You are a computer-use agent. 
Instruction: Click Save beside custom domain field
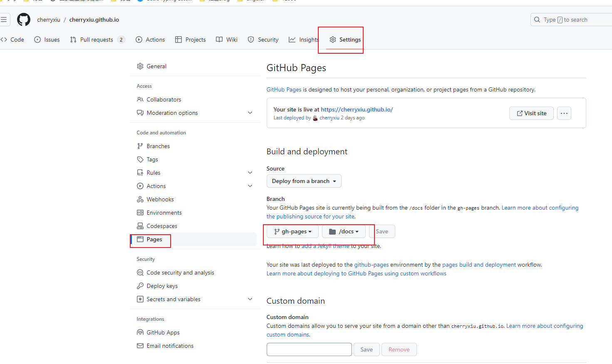[367, 349]
